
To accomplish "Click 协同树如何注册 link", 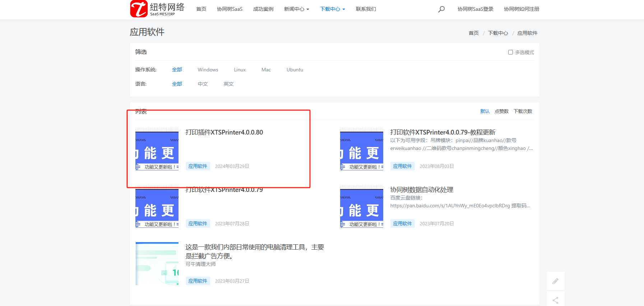I will (x=522, y=9).
